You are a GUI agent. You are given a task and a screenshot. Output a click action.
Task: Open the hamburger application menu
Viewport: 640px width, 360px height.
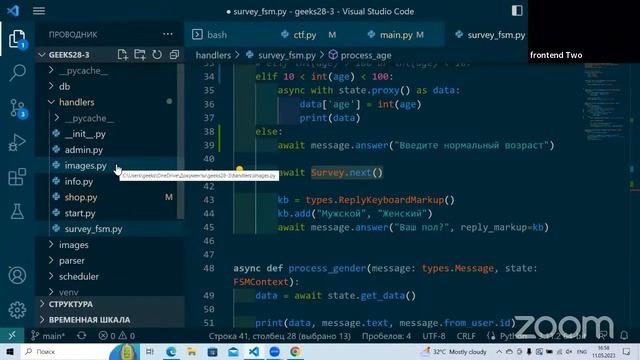click(39, 11)
